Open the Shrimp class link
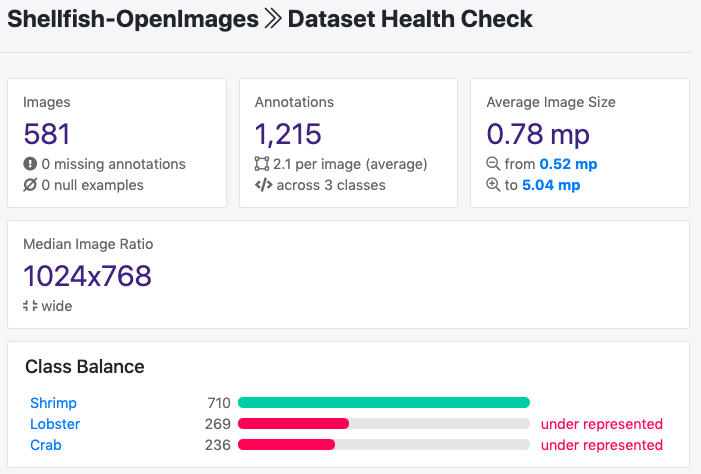 click(x=53, y=403)
